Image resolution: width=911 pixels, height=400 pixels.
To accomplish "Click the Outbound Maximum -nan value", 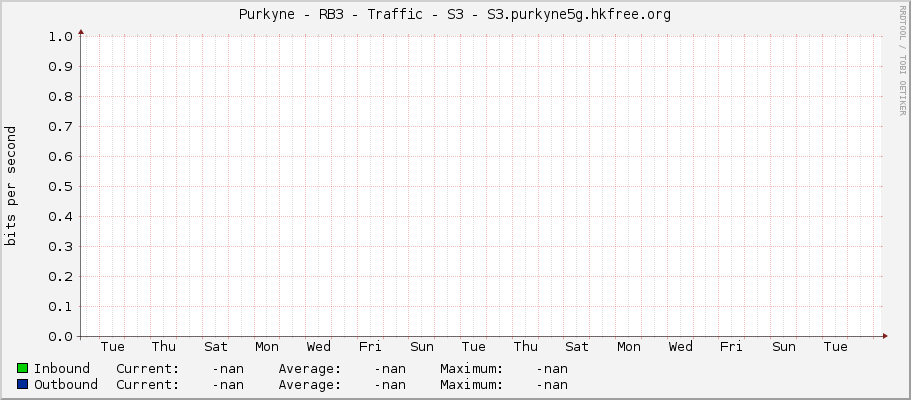I will click(552, 384).
